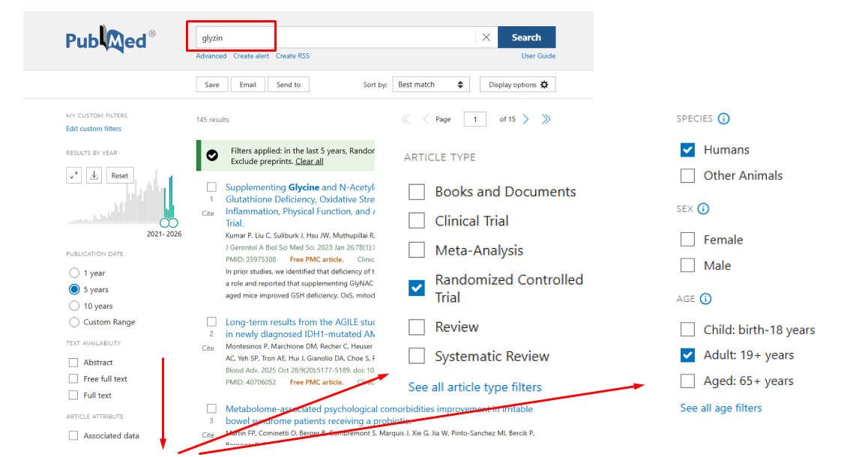Expand the results-by-year chart
Screen dimensions: 868x457
coord(74,175)
